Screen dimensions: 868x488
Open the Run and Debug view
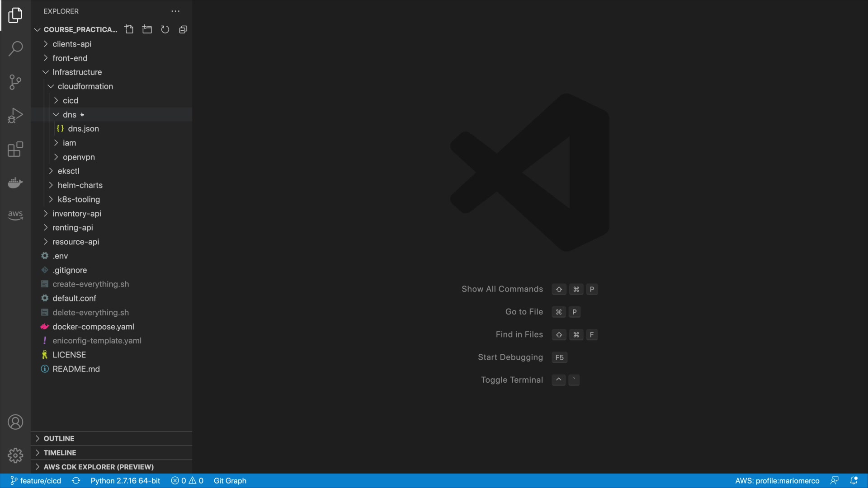point(15,116)
